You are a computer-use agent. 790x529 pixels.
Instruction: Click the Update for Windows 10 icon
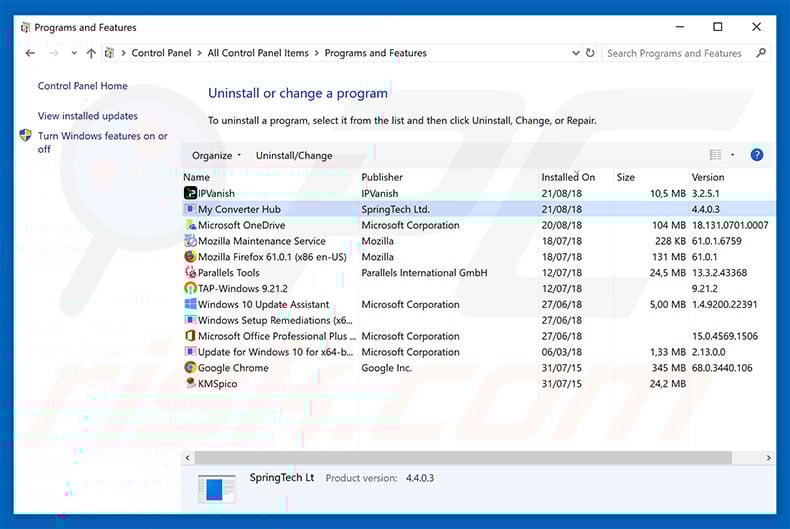[x=190, y=352]
